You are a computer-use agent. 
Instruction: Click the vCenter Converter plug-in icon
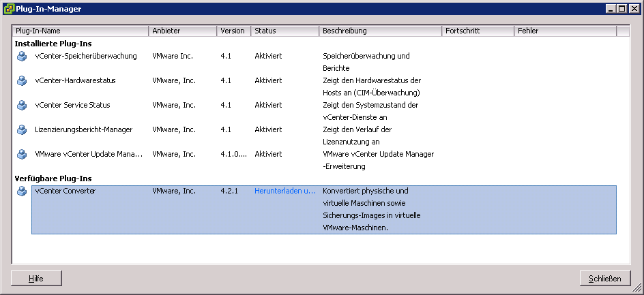pyautogui.click(x=22, y=191)
